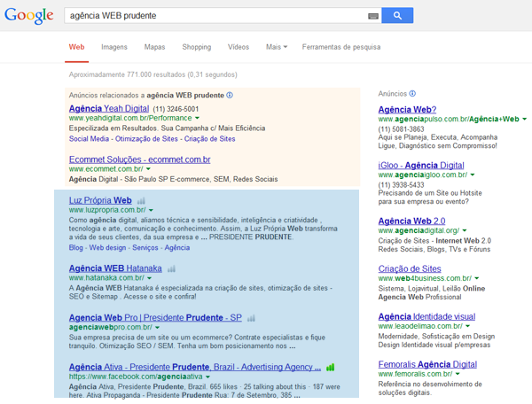Click phone number (11) 3938-5433

pos(401,185)
